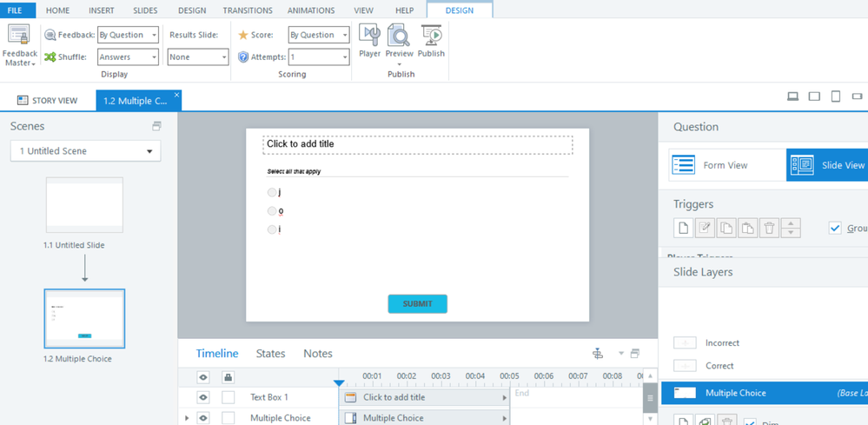Edit the selected trigger
Viewport: 868px width, 425px height.
click(x=705, y=228)
